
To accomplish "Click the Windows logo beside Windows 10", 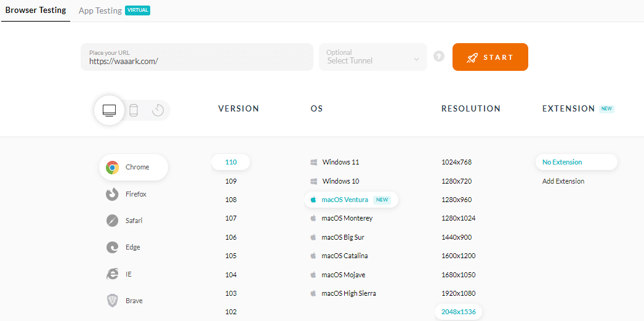I will point(314,181).
